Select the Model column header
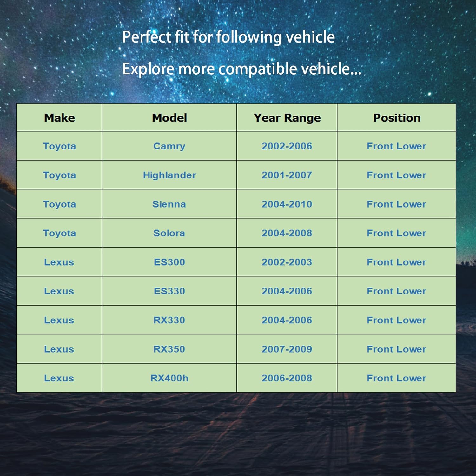 coord(169,118)
